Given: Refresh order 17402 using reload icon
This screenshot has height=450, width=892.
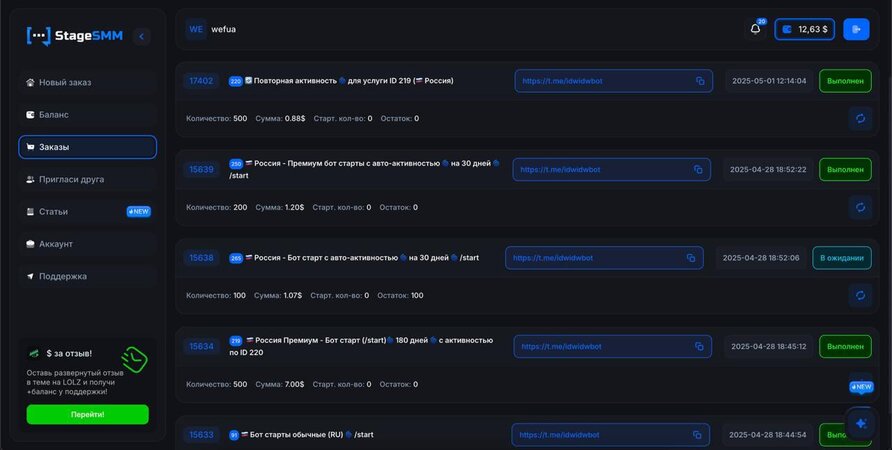Looking at the screenshot, I should 859,119.
